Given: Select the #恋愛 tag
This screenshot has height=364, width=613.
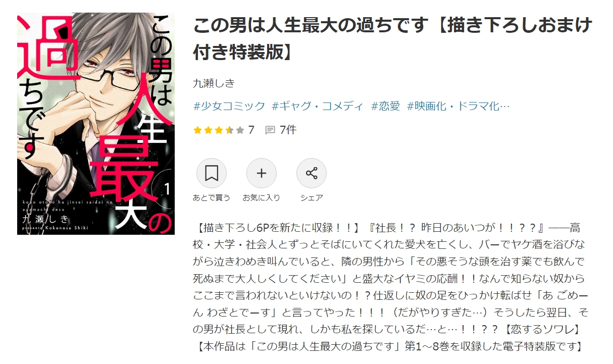Looking at the screenshot, I should [385, 106].
